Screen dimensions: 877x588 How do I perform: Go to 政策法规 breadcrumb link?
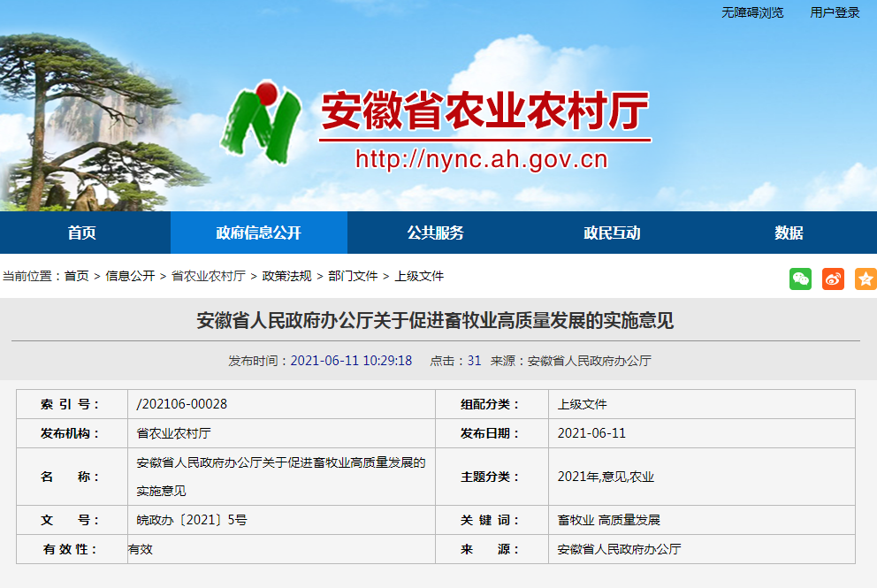pos(286,276)
